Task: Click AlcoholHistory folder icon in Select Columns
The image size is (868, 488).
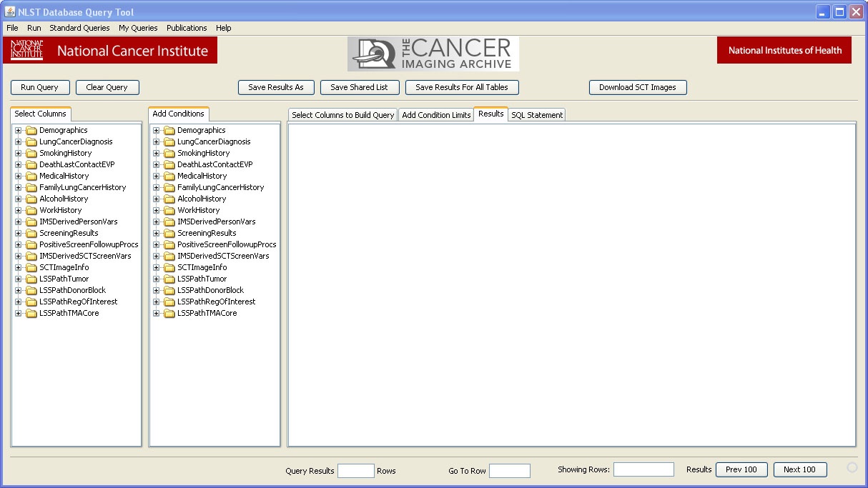Action: (x=31, y=199)
